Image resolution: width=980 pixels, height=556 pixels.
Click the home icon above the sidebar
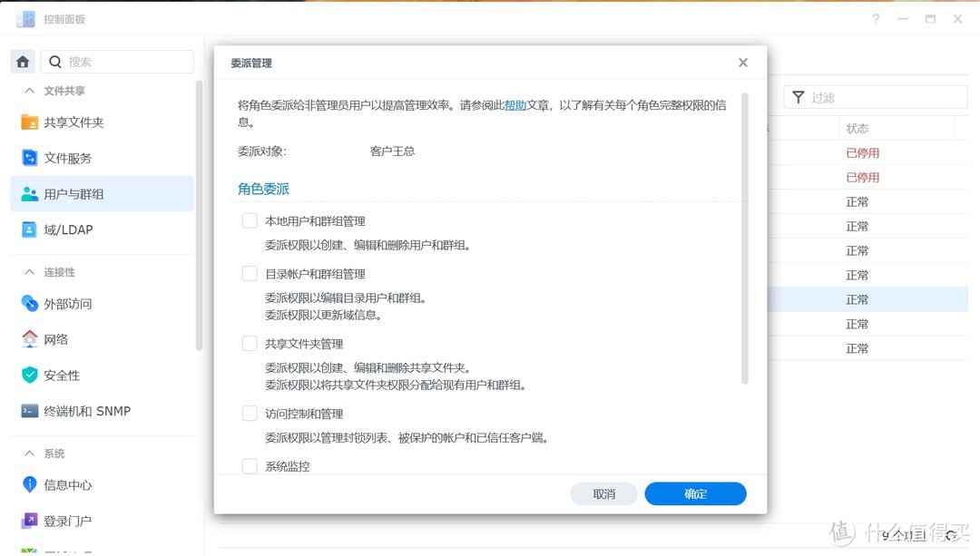(x=22, y=61)
